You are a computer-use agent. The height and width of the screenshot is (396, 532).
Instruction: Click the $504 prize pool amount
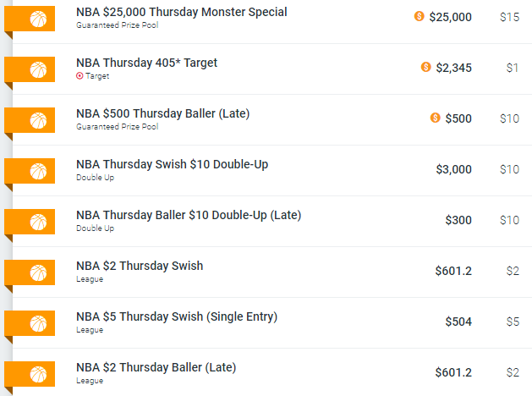pos(458,322)
